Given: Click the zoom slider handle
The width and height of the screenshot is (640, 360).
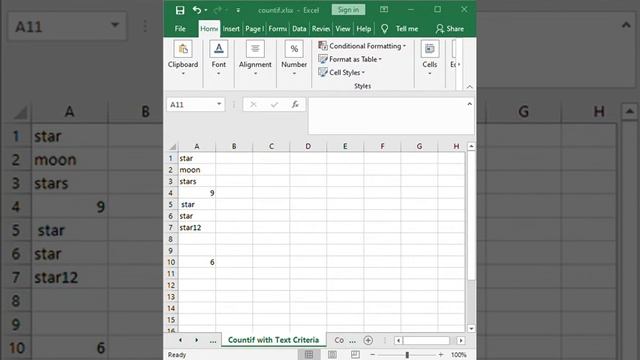Looking at the screenshot, I should pos(407,355).
